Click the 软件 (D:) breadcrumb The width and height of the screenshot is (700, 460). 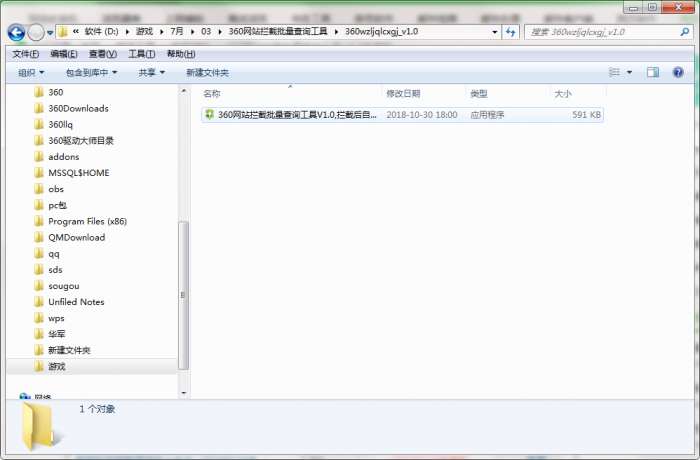point(101,32)
